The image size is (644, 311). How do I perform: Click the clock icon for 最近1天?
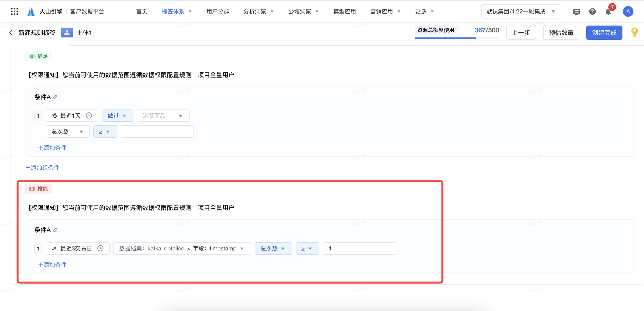pos(89,115)
